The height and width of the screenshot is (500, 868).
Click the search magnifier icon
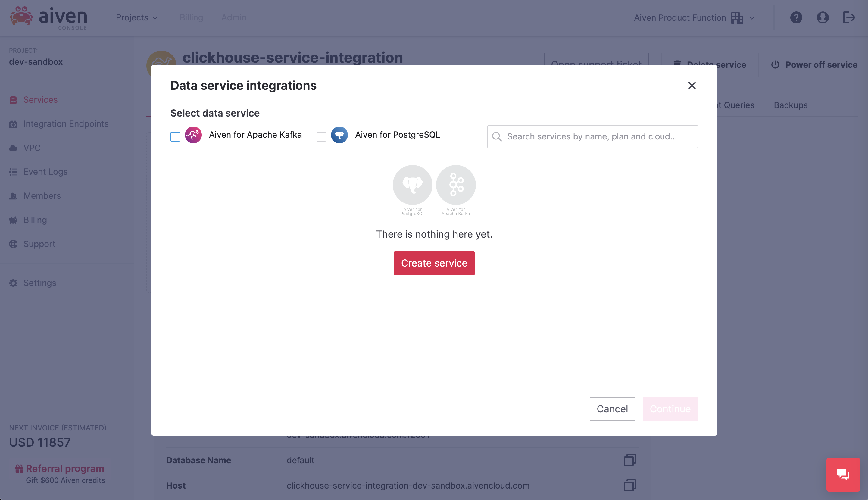click(x=497, y=137)
